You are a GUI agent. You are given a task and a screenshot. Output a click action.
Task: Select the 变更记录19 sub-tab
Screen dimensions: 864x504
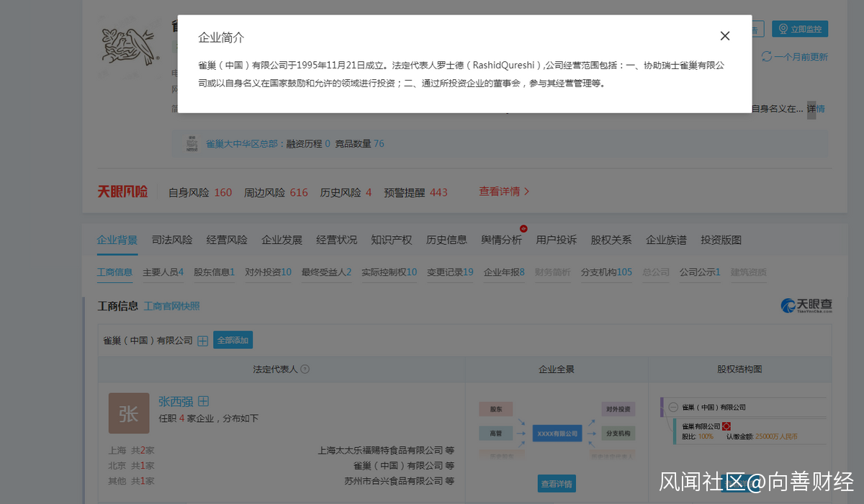[451, 272]
